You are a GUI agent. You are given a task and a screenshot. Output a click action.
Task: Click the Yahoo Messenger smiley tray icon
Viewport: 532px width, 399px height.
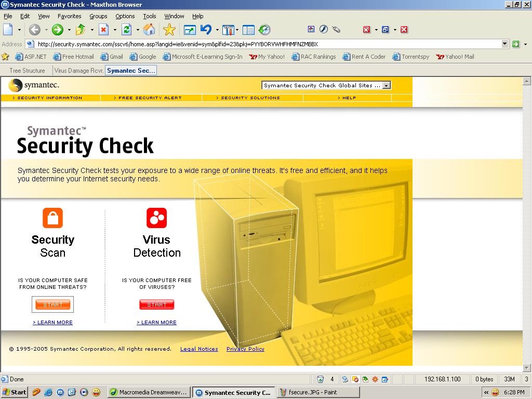point(496,393)
